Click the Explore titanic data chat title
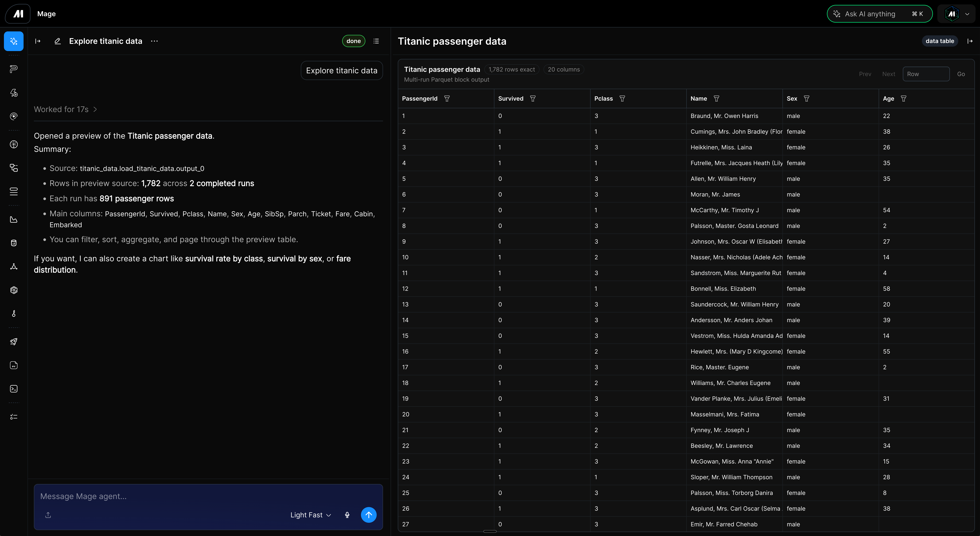980x536 pixels. pyautogui.click(x=106, y=41)
